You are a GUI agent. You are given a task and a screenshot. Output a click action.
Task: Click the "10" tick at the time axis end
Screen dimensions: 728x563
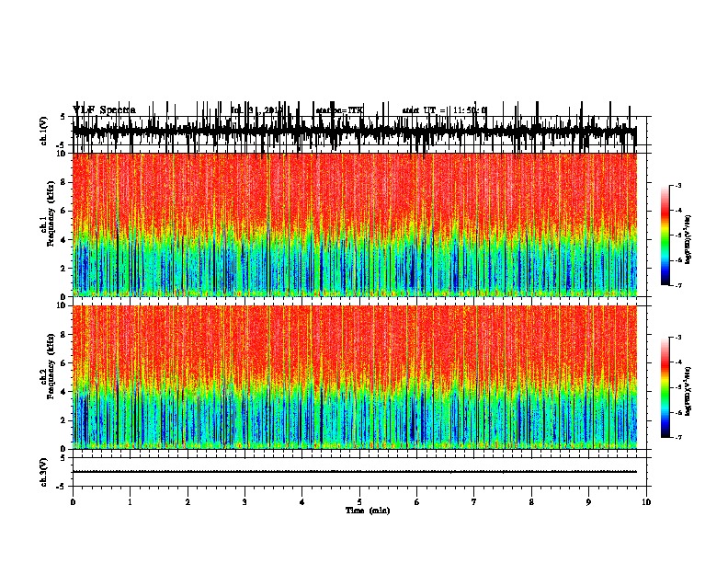[x=646, y=501]
